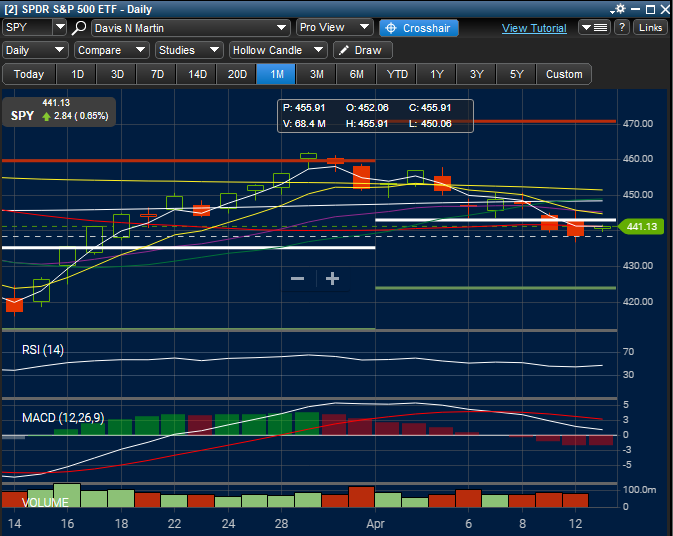
Task: Open the Daily interval dropdown
Action: point(35,50)
